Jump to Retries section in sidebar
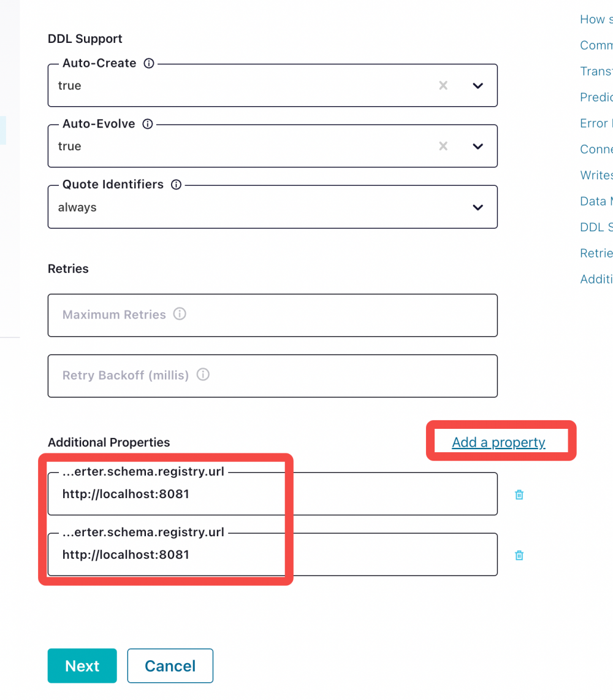This screenshot has width=613, height=700. (596, 253)
